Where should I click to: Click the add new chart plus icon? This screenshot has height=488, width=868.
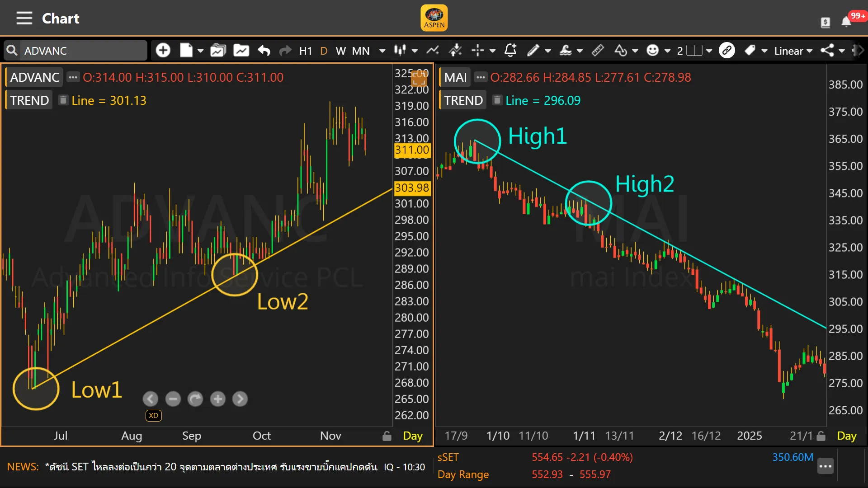[x=163, y=50]
